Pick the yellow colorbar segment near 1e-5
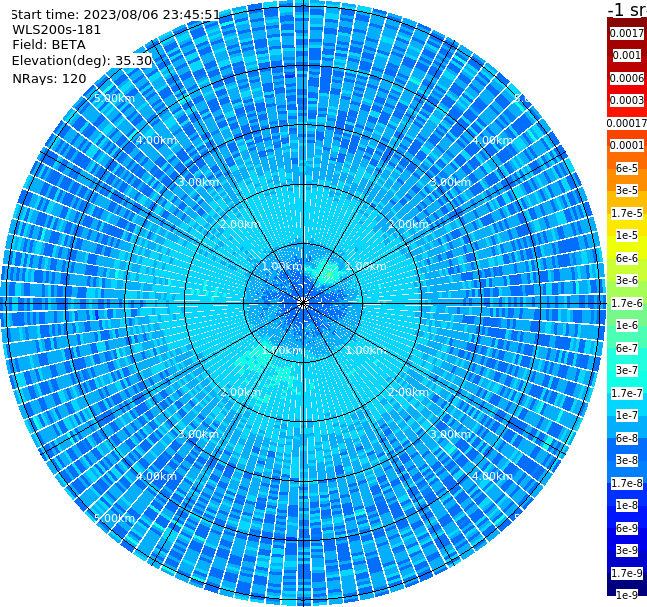The height and width of the screenshot is (607, 647). (x=627, y=244)
